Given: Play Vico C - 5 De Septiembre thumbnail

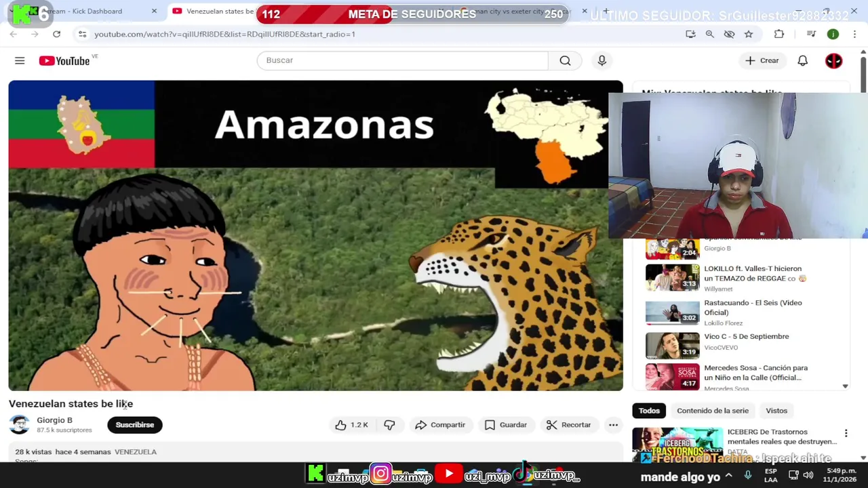Looking at the screenshot, I should tap(672, 346).
